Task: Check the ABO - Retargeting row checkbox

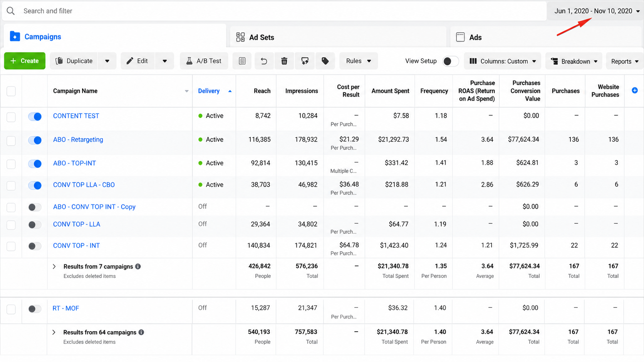Action: tap(11, 140)
